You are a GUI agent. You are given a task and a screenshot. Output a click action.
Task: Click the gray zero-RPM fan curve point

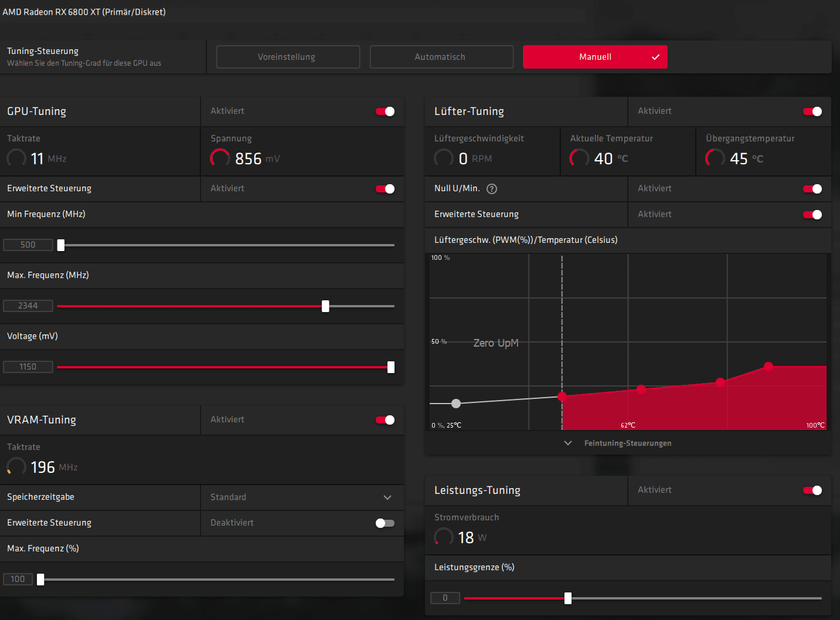(x=456, y=403)
